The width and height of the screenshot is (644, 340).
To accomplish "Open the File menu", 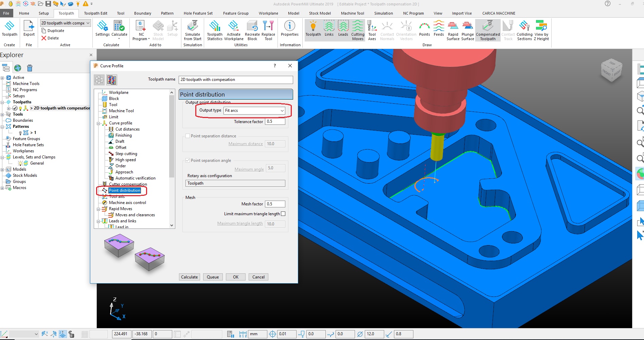I will click(x=6, y=13).
